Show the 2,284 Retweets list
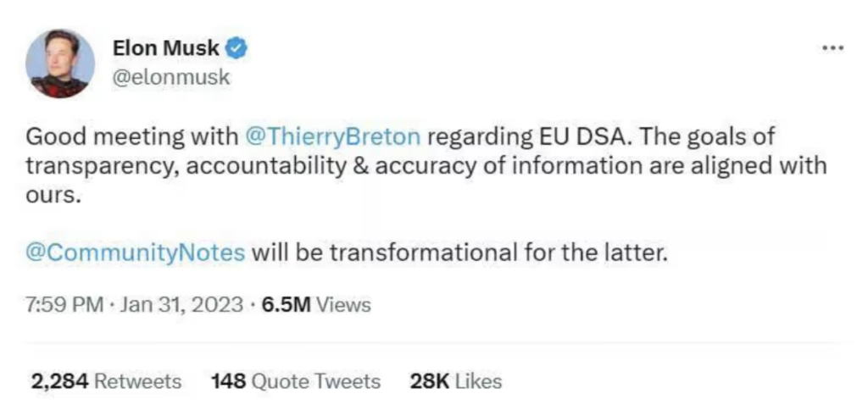The image size is (868, 416). pyautogui.click(x=106, y=381)
